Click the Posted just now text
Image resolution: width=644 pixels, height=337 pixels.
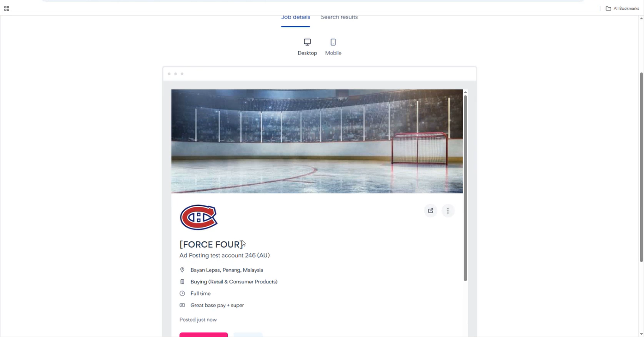198,319
